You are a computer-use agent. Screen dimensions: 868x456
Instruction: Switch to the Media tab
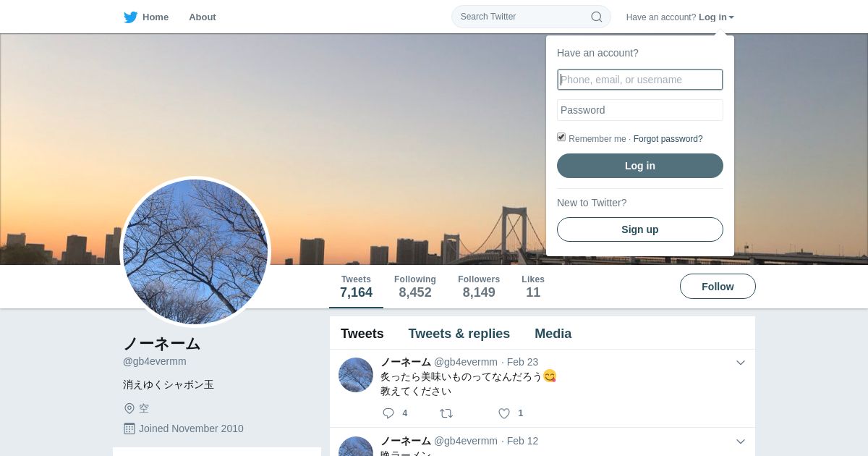point(553,334)
